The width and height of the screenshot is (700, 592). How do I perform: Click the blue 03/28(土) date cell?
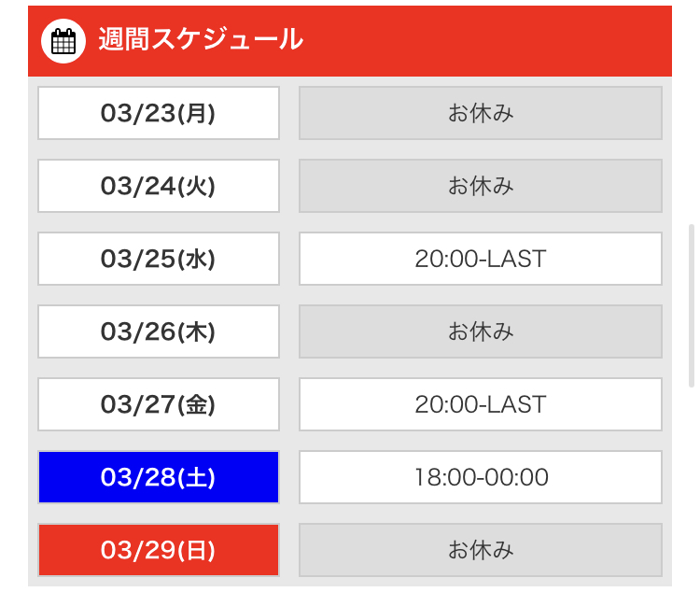[x=159, y=477]
